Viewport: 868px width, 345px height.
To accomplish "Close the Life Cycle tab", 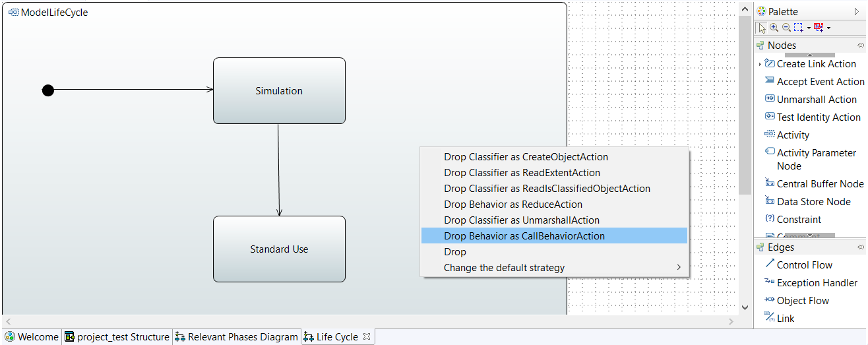I will [x=367, y=336].
